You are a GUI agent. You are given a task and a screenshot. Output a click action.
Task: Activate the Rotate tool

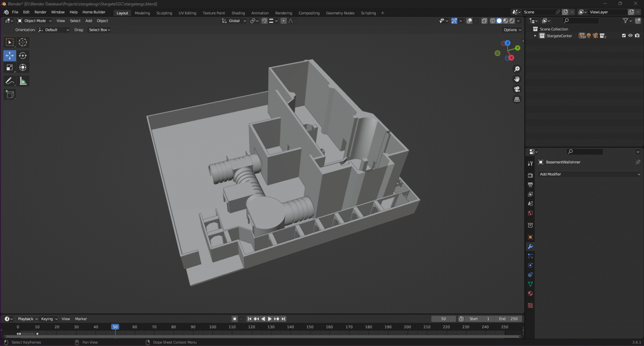pos(23,55)
